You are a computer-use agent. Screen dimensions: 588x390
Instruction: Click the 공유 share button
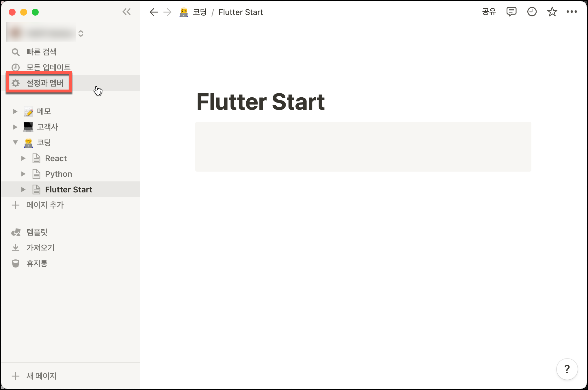489,12
